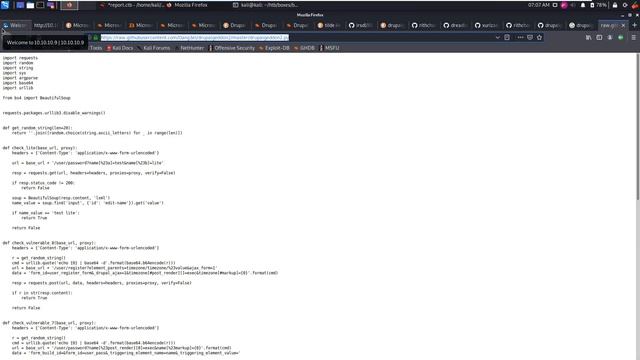Click 'def check_lite(base_url, proxy):' line
The width and height of the screenshot is (640, 360).
40,148
